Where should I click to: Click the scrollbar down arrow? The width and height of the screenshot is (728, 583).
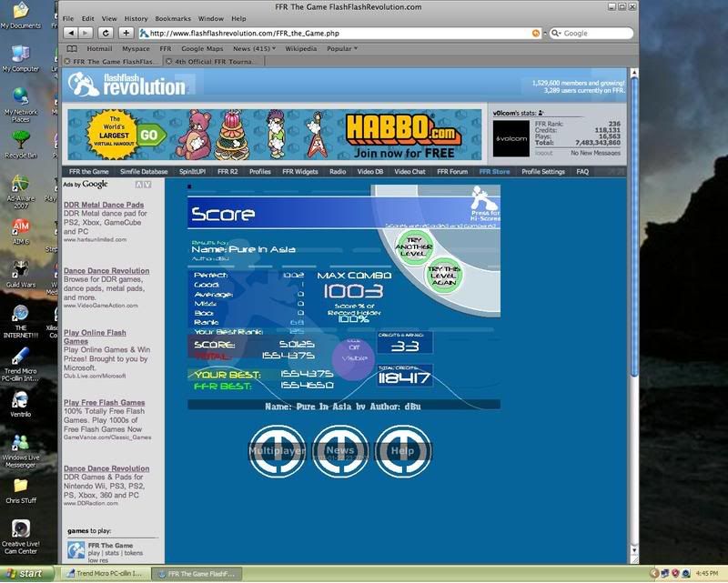(634, 550)
